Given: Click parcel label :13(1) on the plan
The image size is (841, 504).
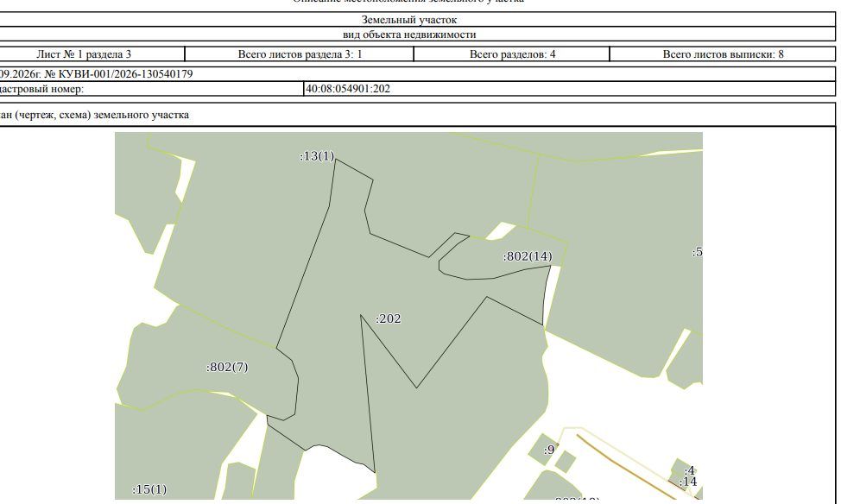Looking at the screenshot, I should tap(317, 156).
